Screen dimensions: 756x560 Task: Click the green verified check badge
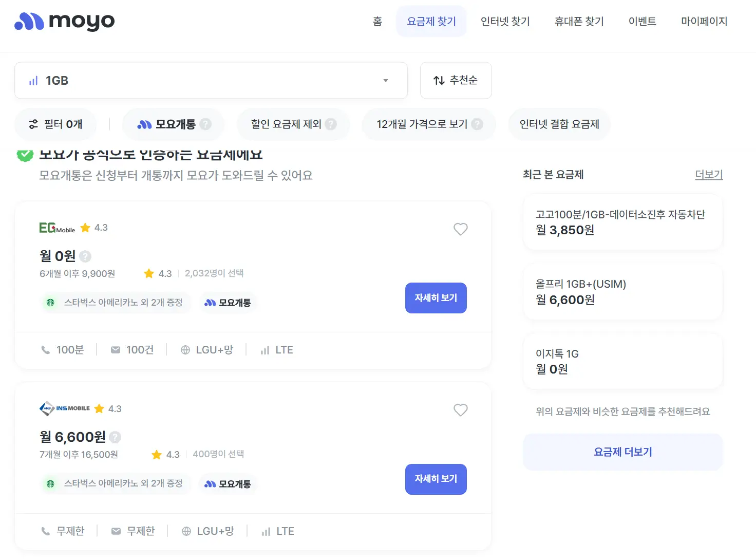coord(25,154)
